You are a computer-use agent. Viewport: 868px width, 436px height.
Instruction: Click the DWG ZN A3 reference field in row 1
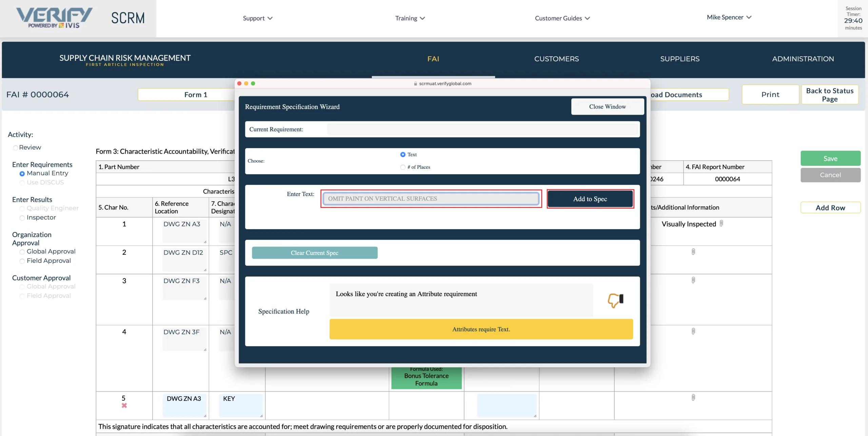tap(184, 231)
